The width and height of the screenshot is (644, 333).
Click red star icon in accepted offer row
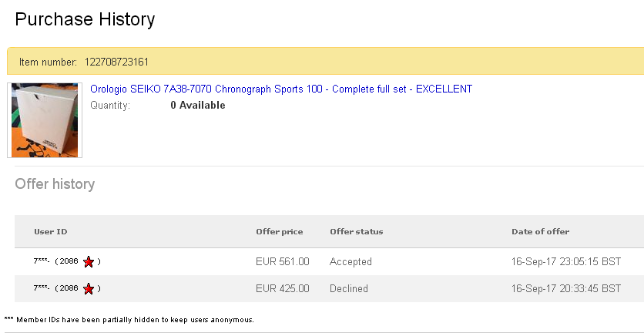point(89,262)
